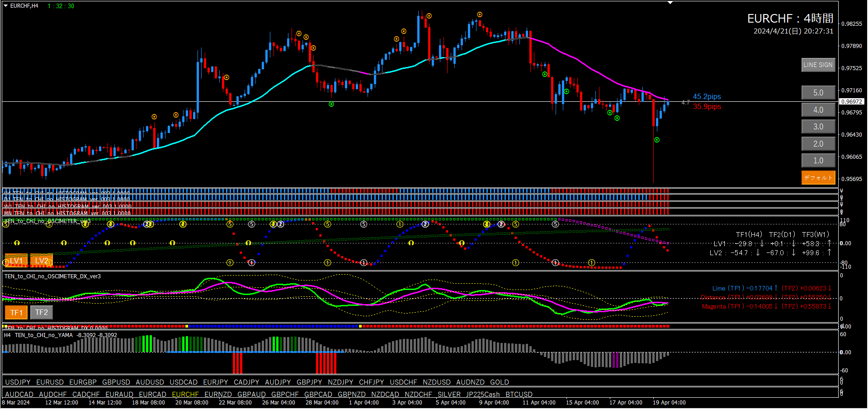868x409 pixels.
Task: Select the 5.0 level button
Action: (818, 93)
